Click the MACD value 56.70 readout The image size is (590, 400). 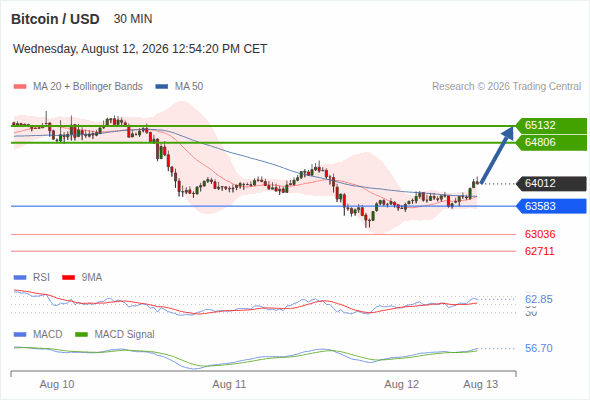tap(539, 348)
